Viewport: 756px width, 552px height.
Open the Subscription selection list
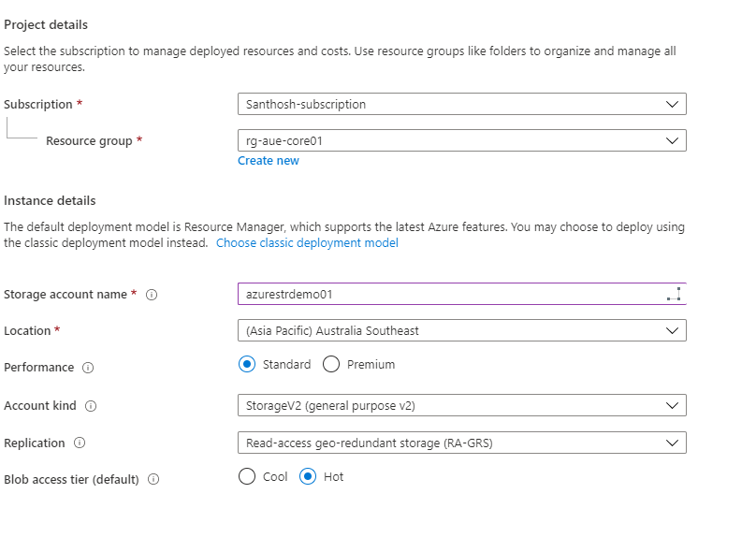tap(462, 104)
